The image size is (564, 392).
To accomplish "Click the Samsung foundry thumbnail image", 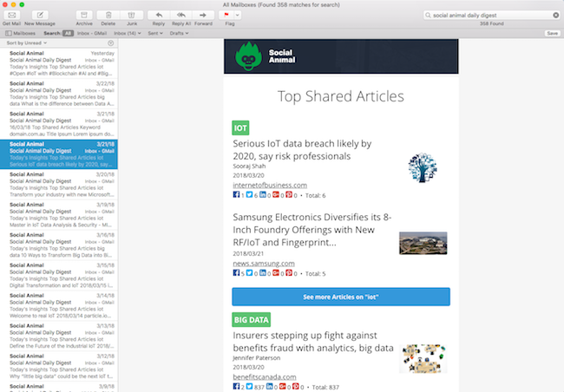I will tap(423, 243).
